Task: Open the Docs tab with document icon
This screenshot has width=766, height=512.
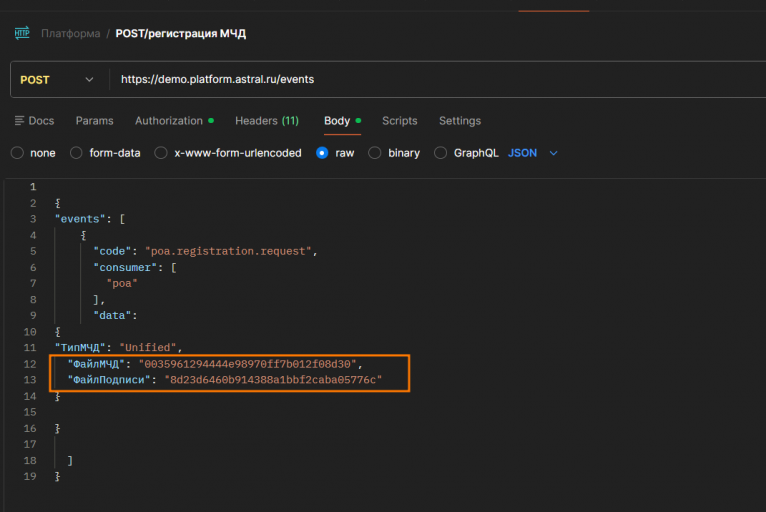Action: pyautogui.click(x=34, y=121)
